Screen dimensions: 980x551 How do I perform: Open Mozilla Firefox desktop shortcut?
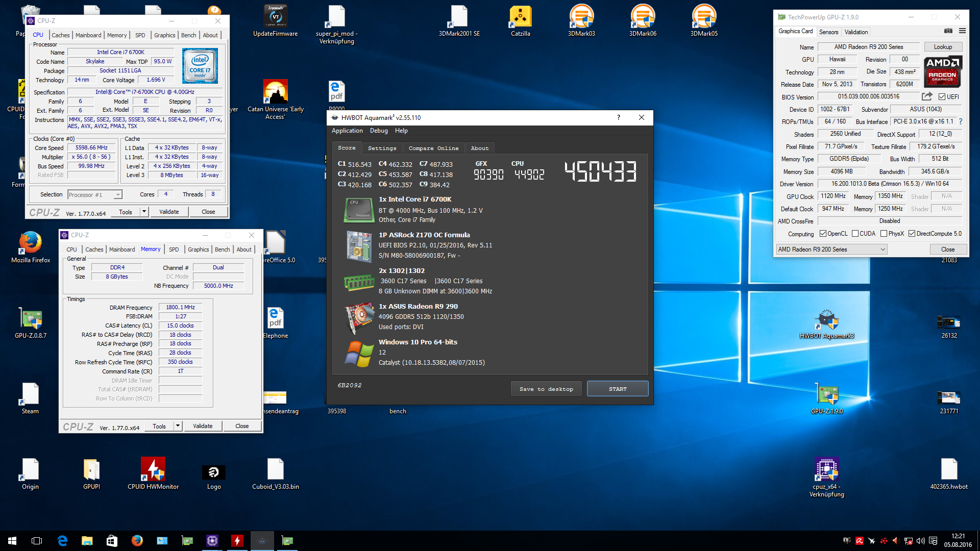31,247
